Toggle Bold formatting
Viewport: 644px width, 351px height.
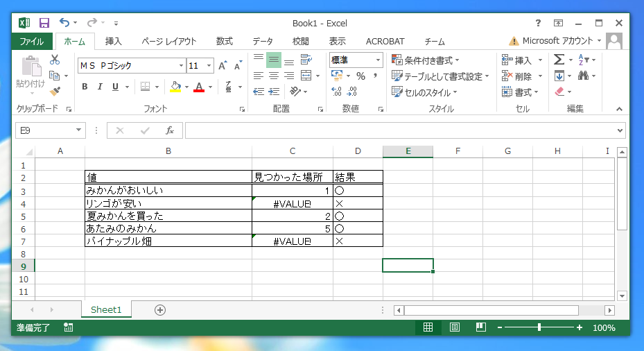click(85, 87)
